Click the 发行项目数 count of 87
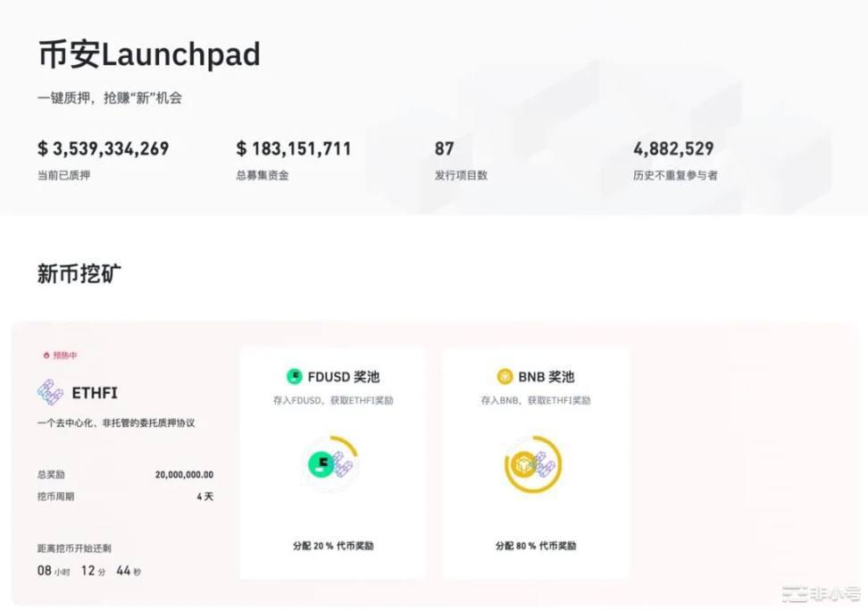The image size is (868, 610). tap(445, 149)
